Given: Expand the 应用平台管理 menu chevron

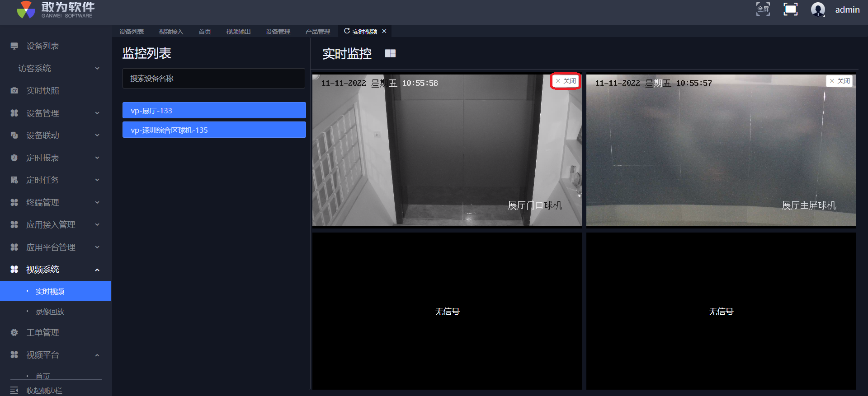Looking at the screenshot, I should pos(97,247).
